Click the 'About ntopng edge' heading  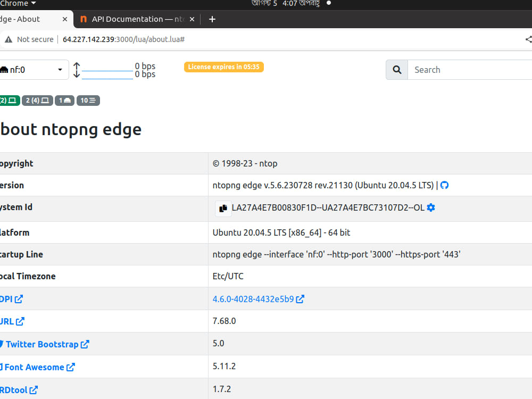click(71, 129)
